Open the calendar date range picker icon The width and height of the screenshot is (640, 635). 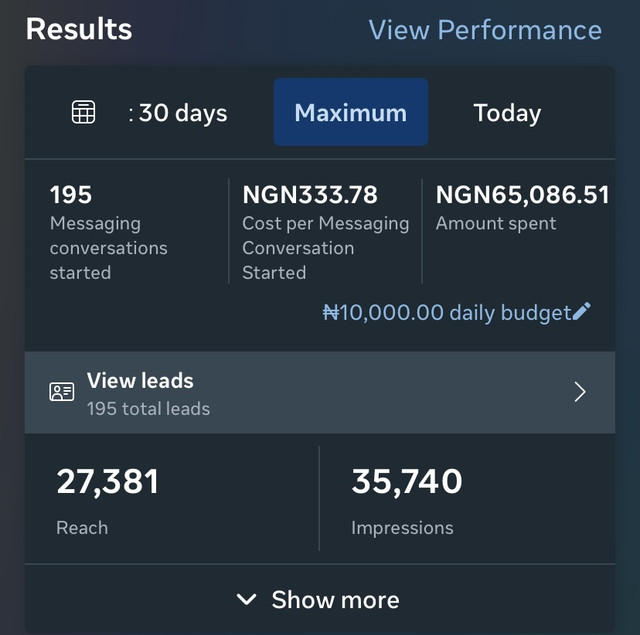tap(84, 112)
